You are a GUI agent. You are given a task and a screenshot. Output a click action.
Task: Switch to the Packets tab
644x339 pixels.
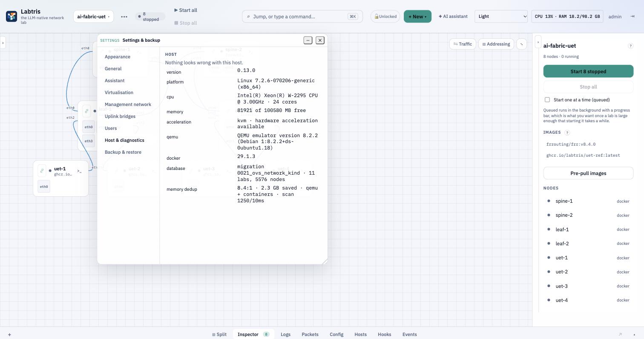[310, 334]
